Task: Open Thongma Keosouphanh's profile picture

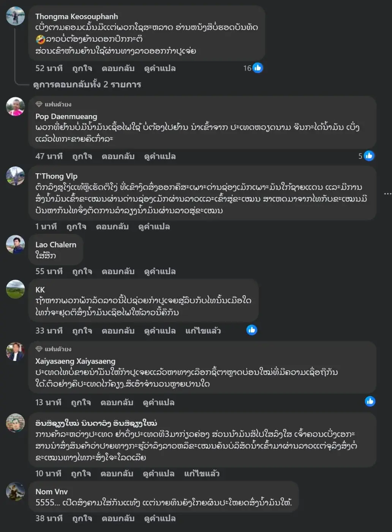Action: (16, 16)
